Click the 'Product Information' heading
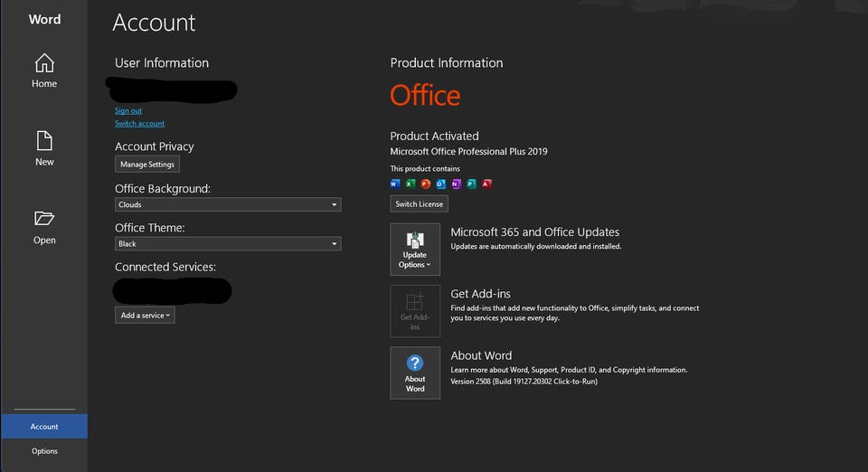 point(447,63)
